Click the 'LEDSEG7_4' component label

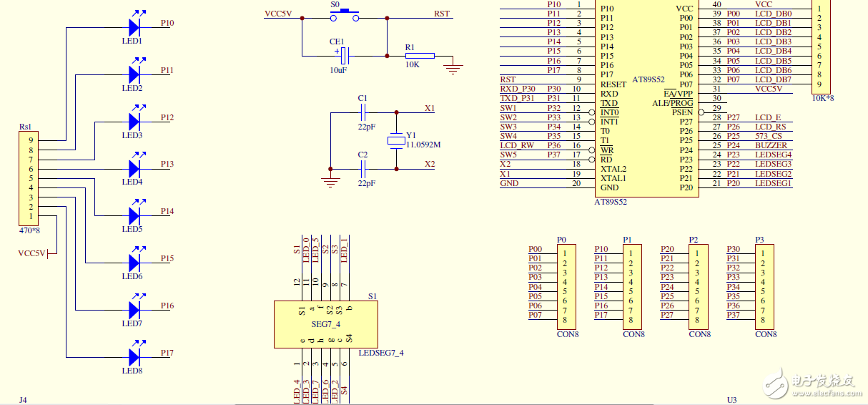click(381, 353)
